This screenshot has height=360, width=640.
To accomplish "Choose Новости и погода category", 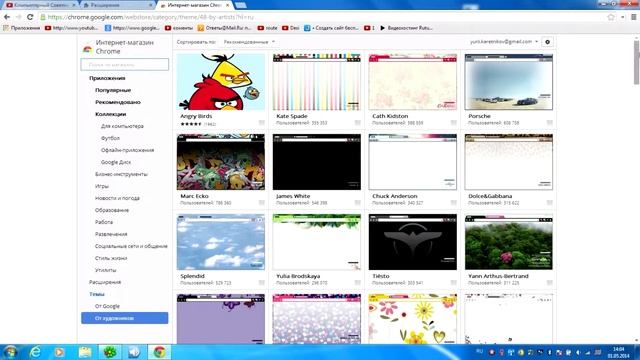I will 118,198.
